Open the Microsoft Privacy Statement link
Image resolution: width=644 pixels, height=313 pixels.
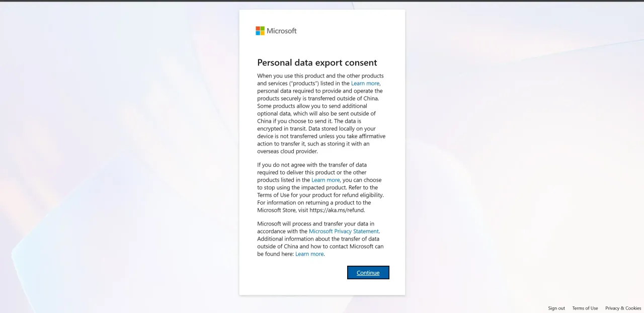[344, 231]
